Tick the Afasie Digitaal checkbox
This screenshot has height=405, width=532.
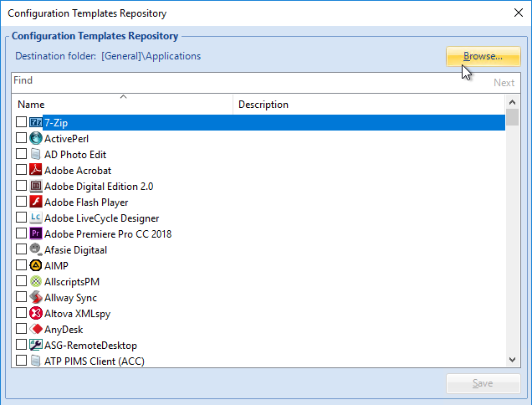click(x=21, y=249)
